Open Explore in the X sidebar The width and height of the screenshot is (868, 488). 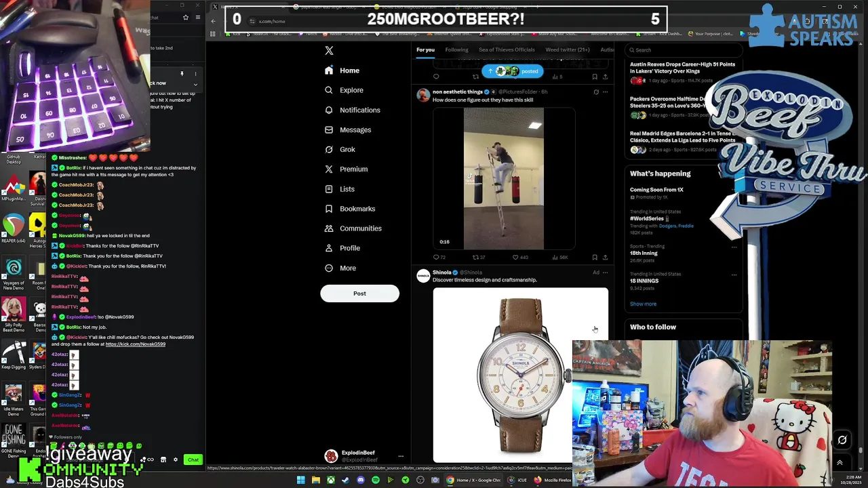tap(344, 90)
